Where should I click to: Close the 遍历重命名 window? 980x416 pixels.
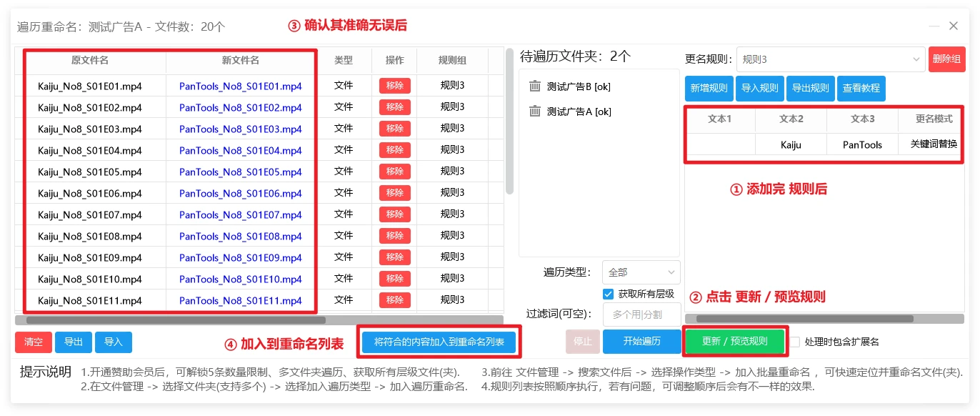tap(954, 26)
